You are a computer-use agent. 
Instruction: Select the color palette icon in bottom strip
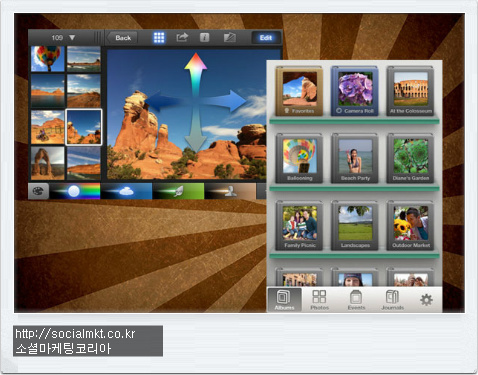[x=38, y=191]
